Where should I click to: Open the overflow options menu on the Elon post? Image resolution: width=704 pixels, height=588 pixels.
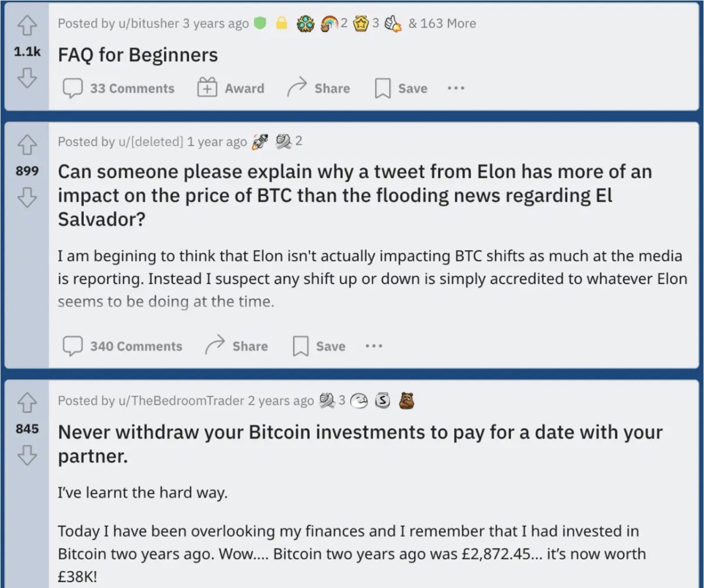point(374,346)
